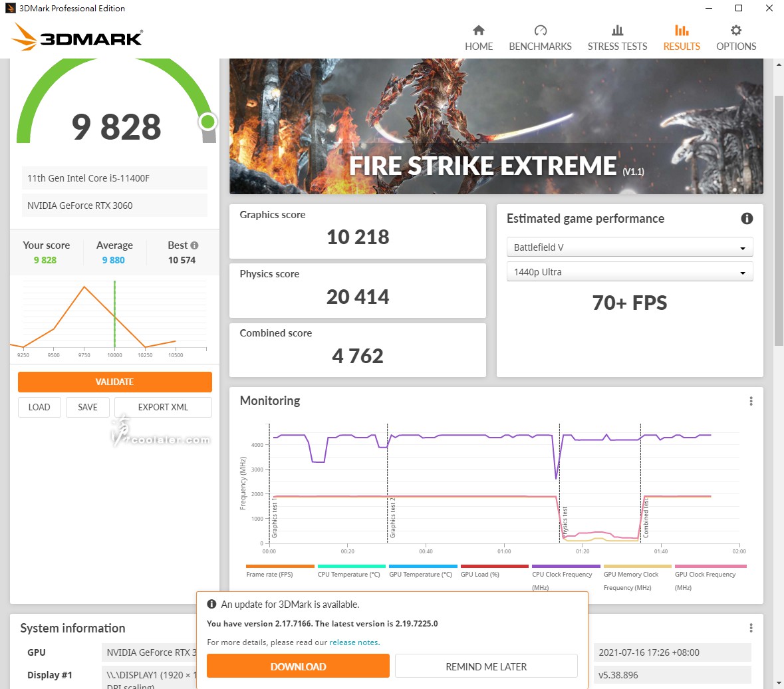Click the Monitoring panel heading

tap(270, 401)
